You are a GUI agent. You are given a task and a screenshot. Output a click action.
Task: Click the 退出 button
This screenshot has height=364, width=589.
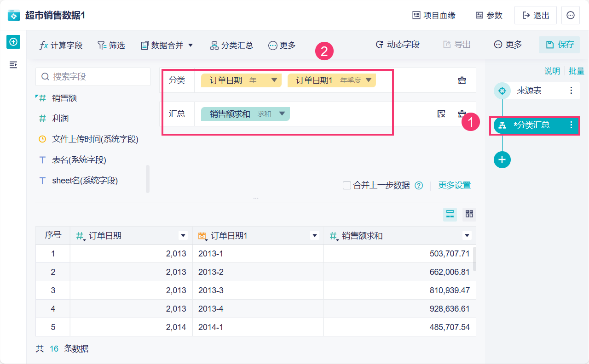536,15
